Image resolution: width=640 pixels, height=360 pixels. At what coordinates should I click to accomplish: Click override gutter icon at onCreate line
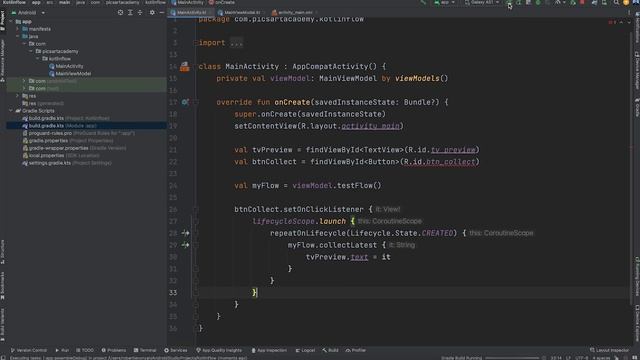click(x=185, y=102)
